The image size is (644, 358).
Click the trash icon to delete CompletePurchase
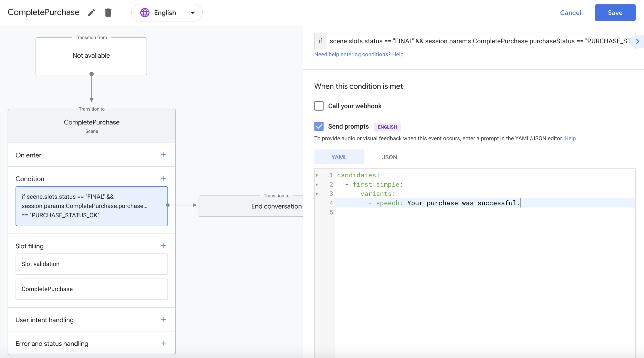108,13
